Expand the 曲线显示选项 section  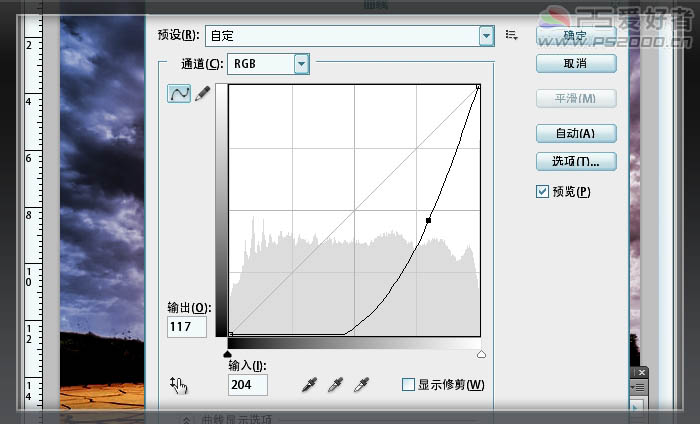tap(186, 418)
